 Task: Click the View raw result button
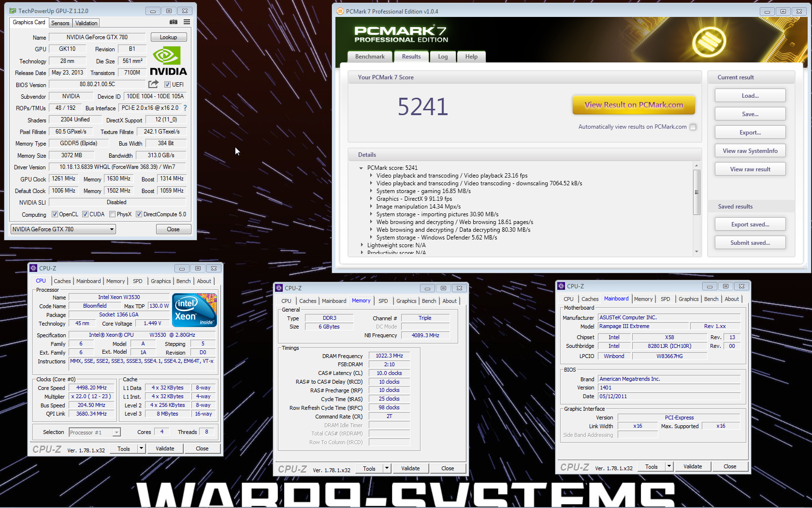[x=750, y=169]
